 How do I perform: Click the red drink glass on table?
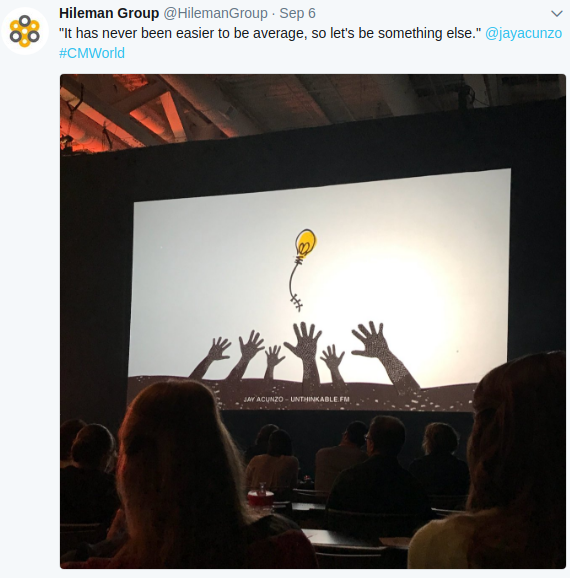pyautogui.click(x=260, y=497)
